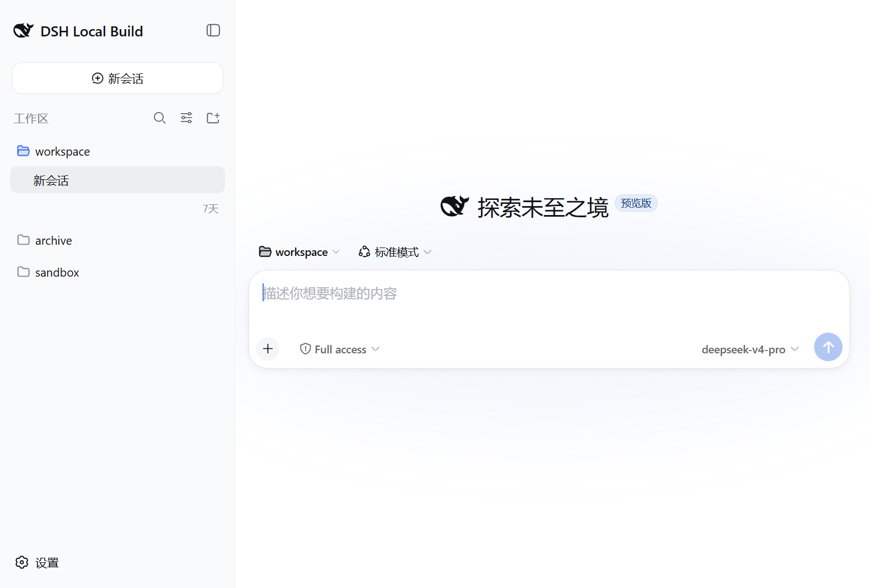
Task: Click the 工作区 section label
Action: (31, 118)
